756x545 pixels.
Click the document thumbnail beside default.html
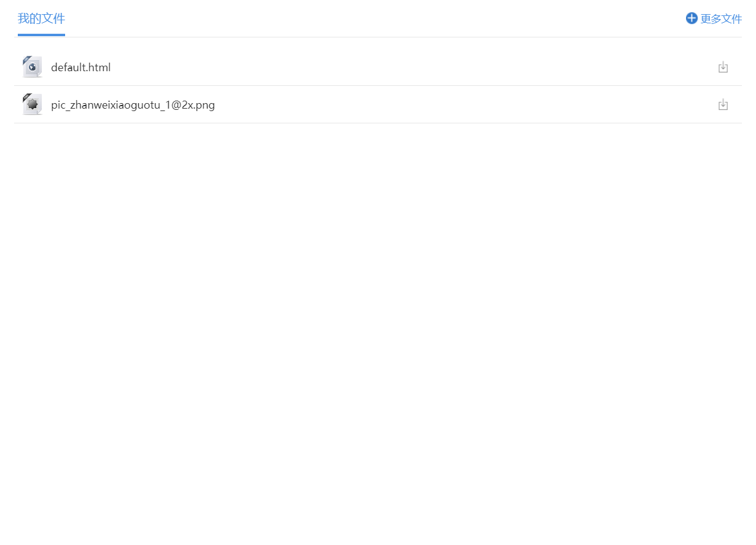(x=32, y=67)
